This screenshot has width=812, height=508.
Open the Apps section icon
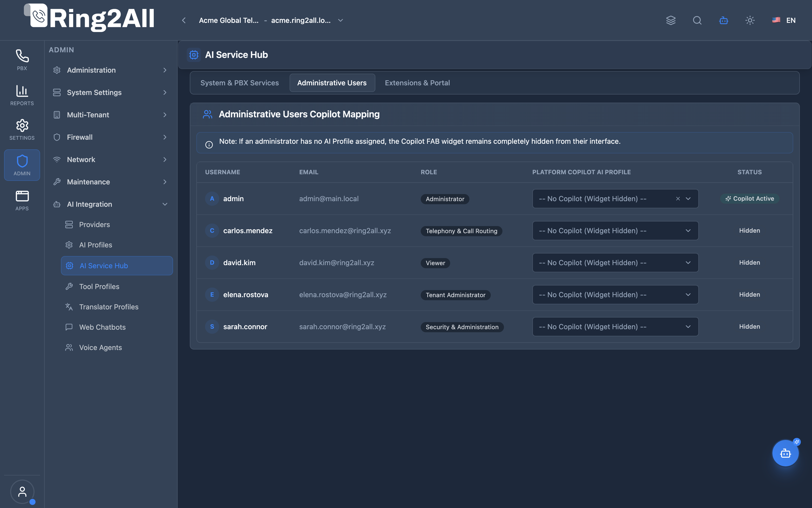click(x=22, y=200)
